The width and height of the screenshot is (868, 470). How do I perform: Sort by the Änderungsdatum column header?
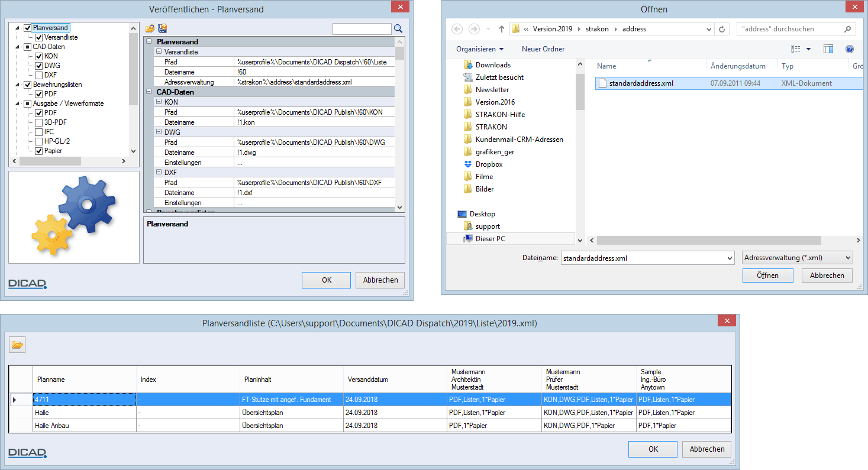pos(741,66)
